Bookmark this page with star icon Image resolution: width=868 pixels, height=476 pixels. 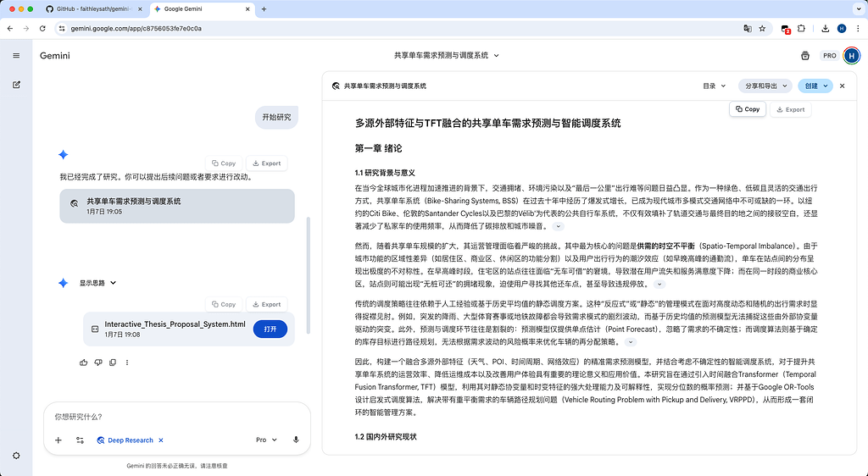762,28
